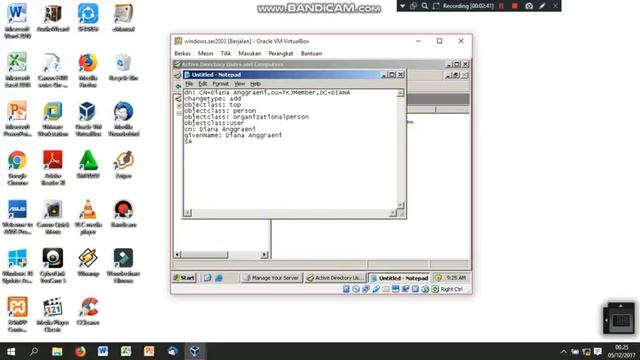Open CCleaner desktop shortcut

[88, 311]
